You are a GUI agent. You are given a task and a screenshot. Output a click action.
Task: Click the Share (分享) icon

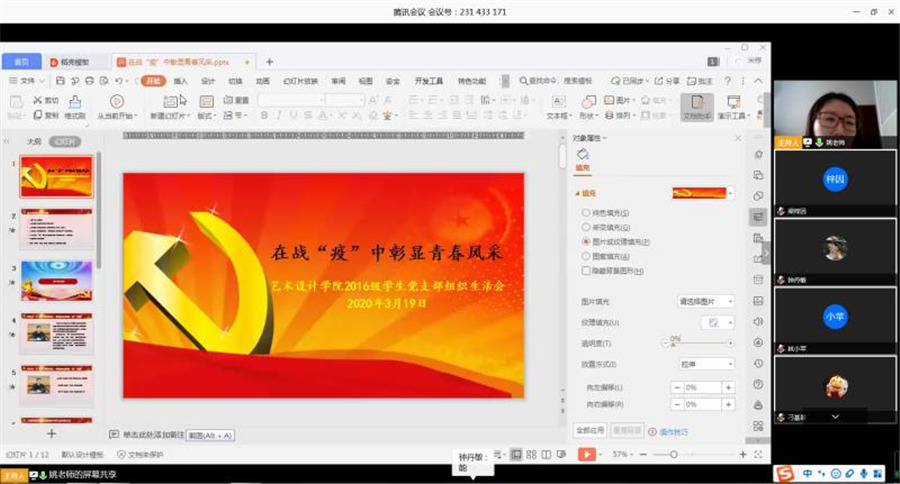point(669,81)
